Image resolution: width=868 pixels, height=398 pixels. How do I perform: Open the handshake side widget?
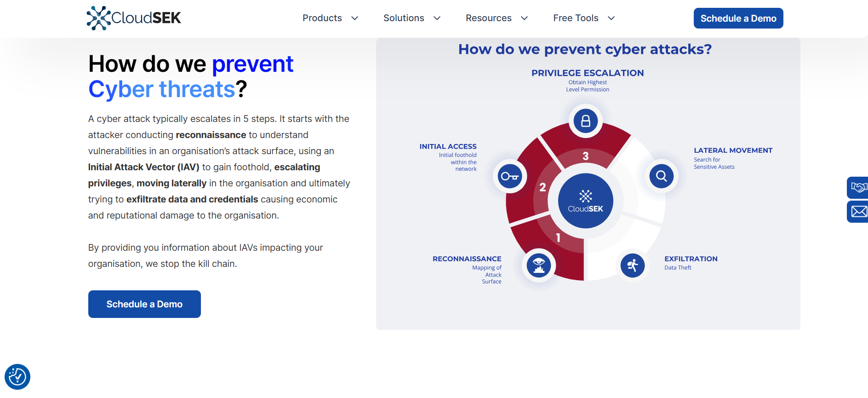[x=858, y=188]
